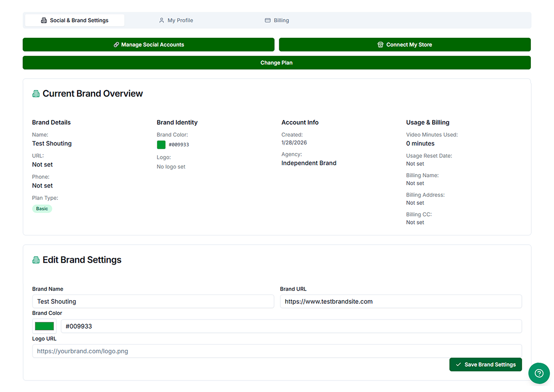Click the building icon beside Edit Brand Settings
The image size is (554, 392).
36,259
